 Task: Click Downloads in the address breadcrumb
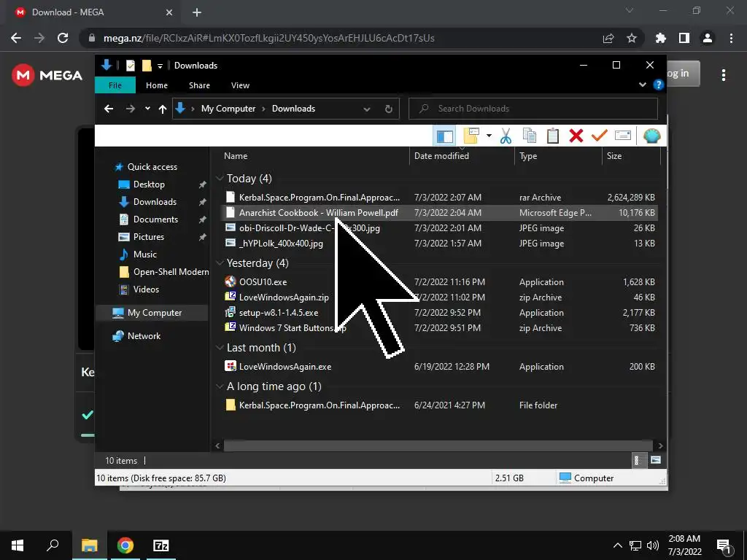(293, 109)
